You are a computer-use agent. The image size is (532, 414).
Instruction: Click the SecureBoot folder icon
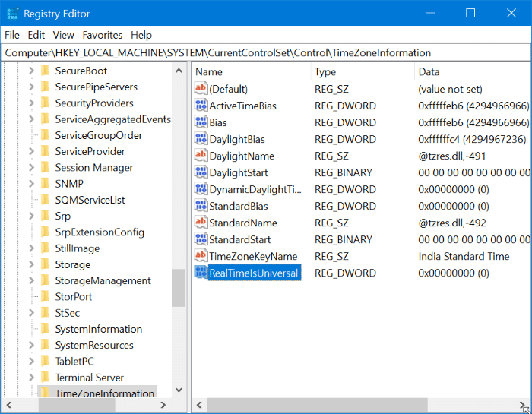(45, 71)
